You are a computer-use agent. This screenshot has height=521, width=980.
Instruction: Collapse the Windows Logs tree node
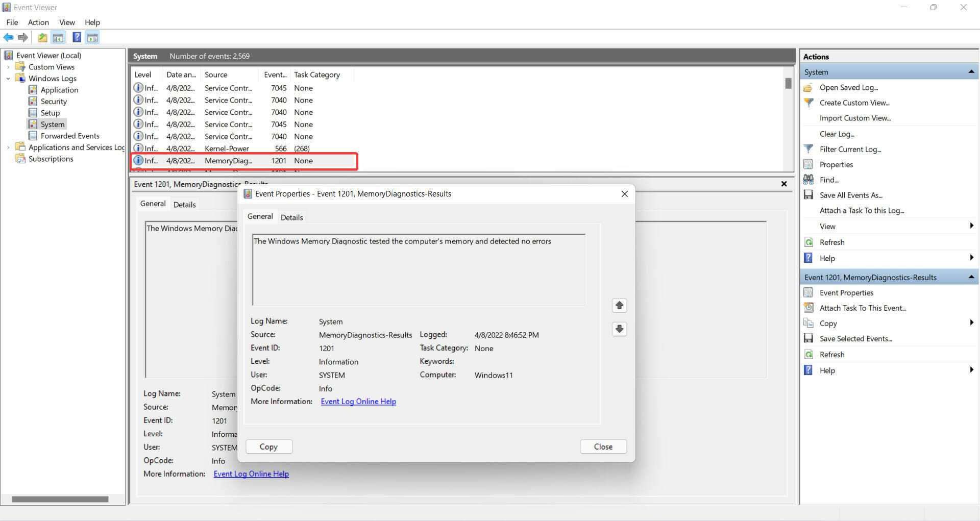(x=8, y=79)
